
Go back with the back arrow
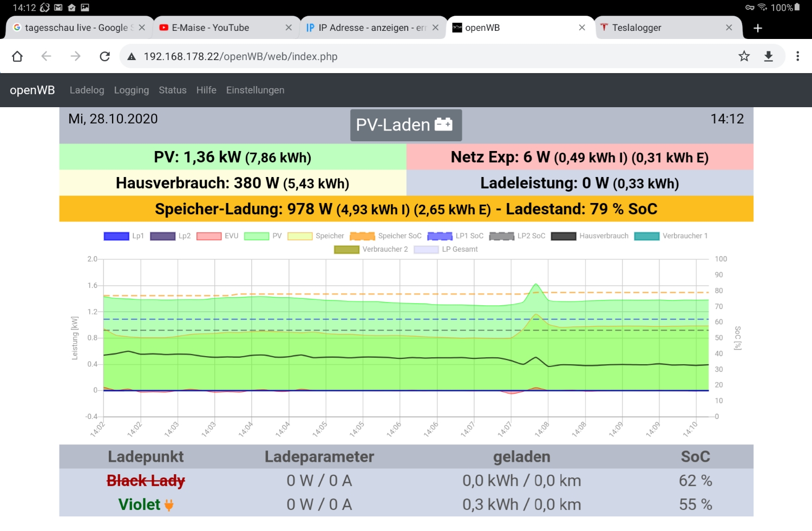[x=47, y=56]
